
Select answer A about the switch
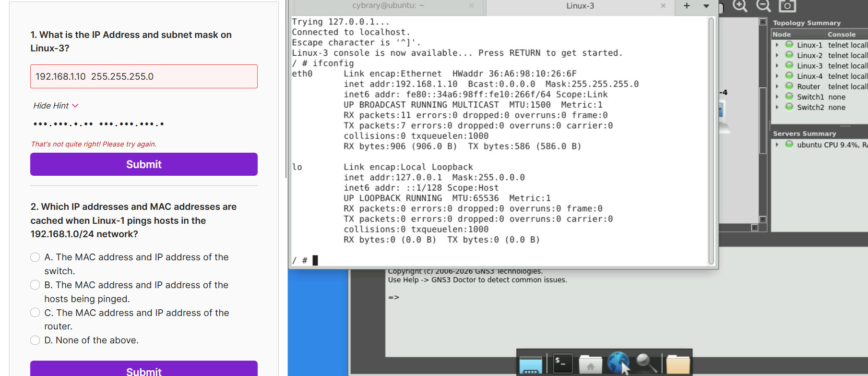click(x=35, y=257)
